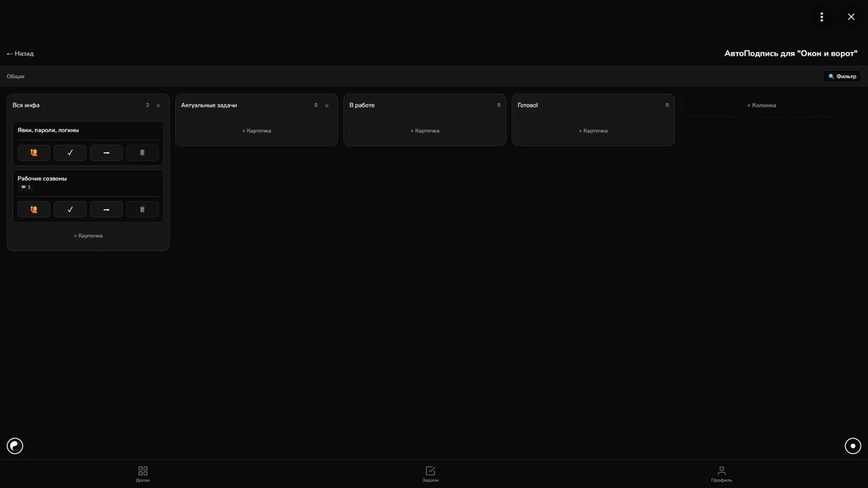Open the Задачи tab
Screen dimensions: 868x488
(430, 474)
